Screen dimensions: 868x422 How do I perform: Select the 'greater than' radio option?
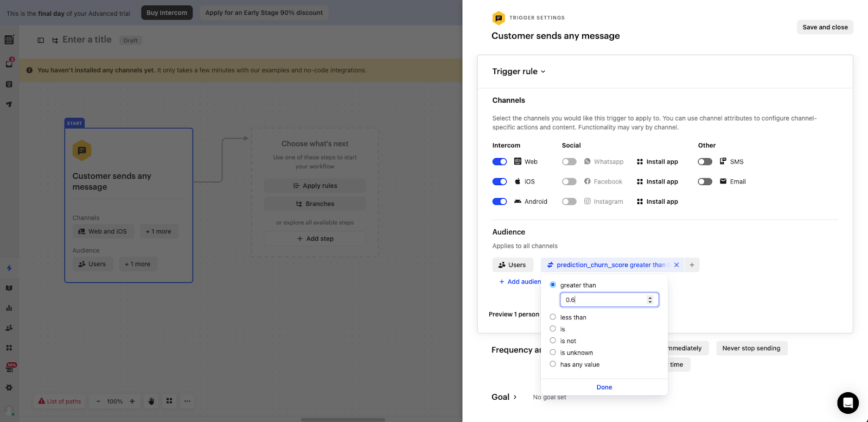[553, 285]
